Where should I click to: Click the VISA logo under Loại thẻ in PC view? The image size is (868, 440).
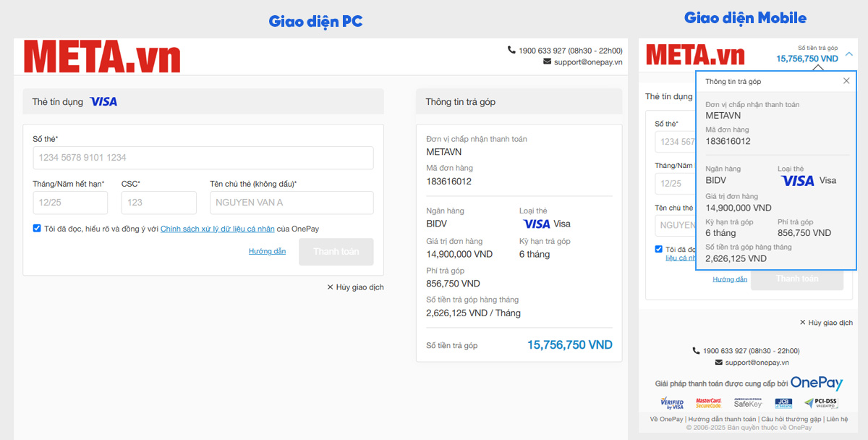[536, 224]
